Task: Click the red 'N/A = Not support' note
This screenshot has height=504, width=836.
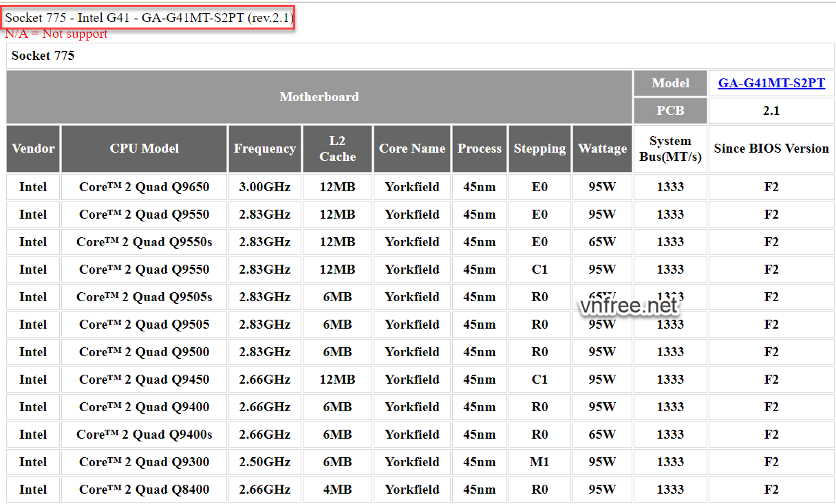Action: click(56, 34)
